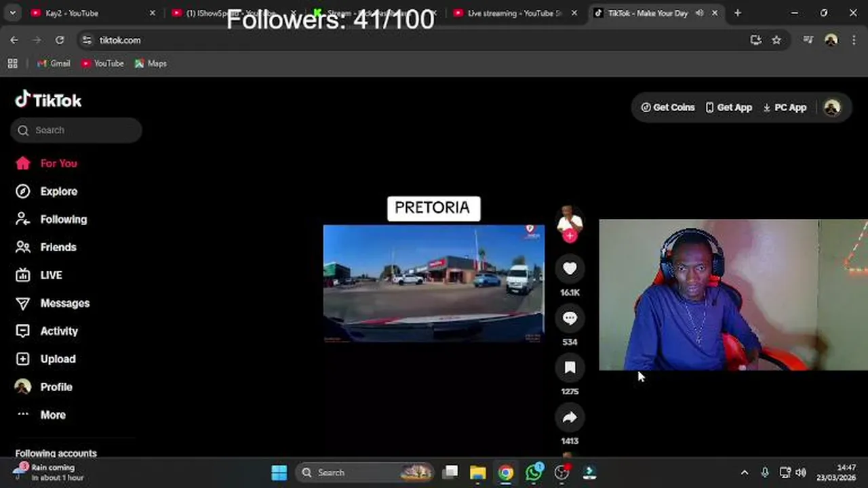The height and width of the screenshot is (488, 868).
Task: Open a new browser tab
Action: [x=738, y=13]
